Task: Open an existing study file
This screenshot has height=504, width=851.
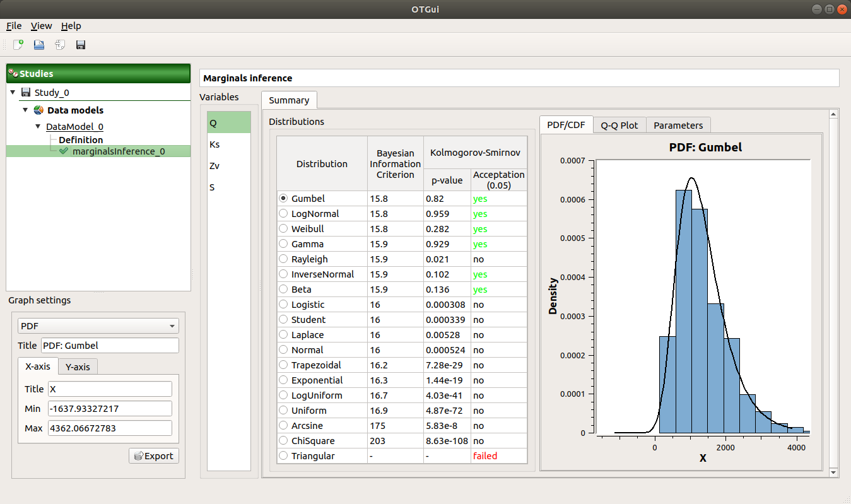Action: coord(38,45)
